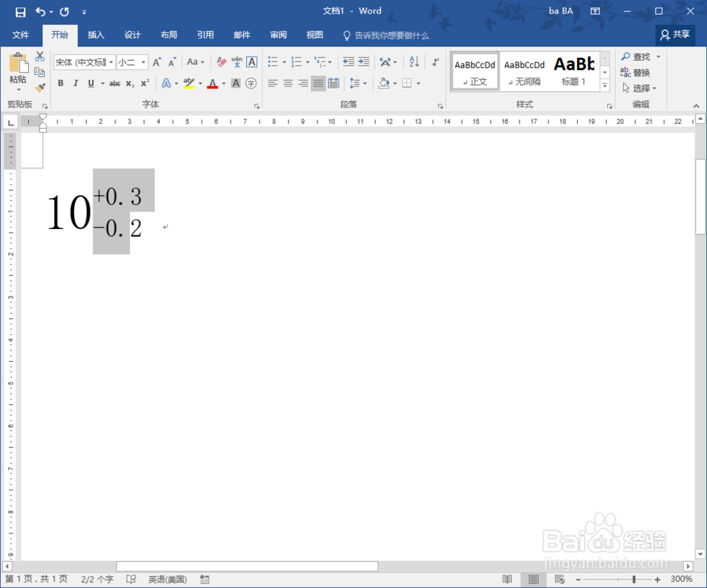Click the macro recording status icon
This screenshot has height=588, width=707.
(205, 579)
